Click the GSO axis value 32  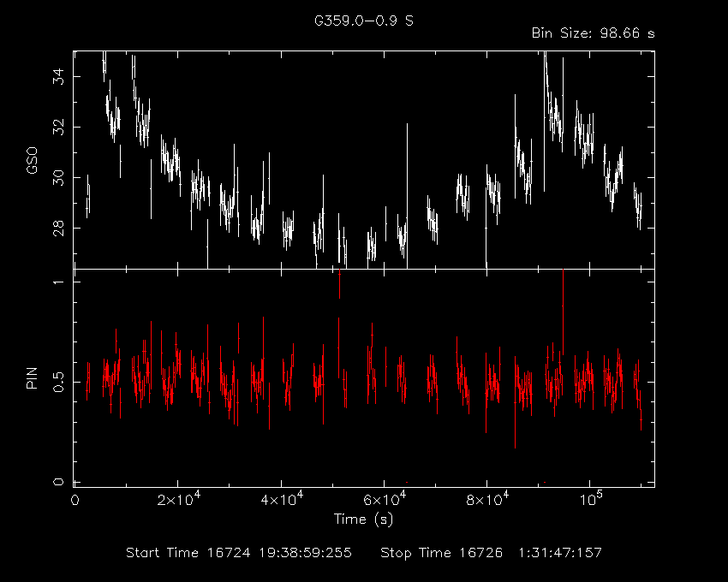coord(58,128)
